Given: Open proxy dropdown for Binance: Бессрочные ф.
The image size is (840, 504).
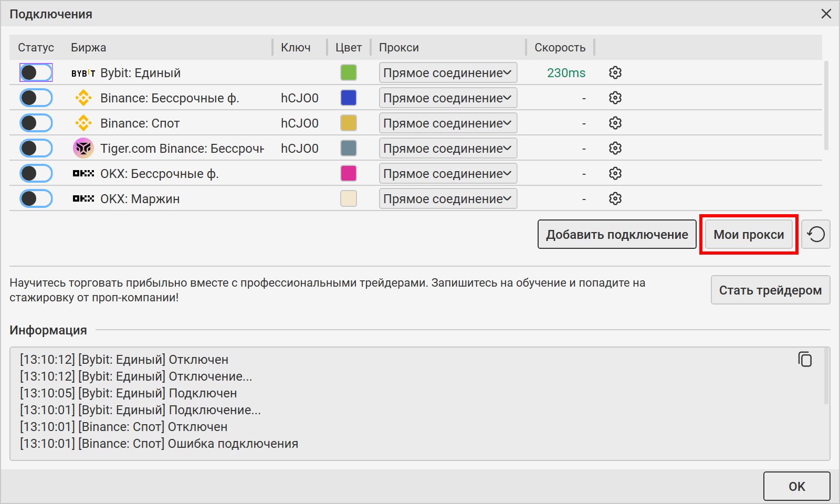Looking at the screenshot, I should point(448,98).
